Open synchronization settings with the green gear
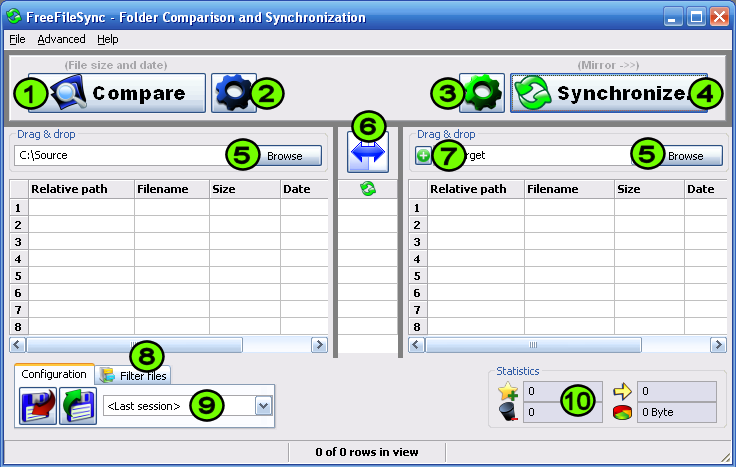Screen dimensions: 736x467 click(x=482, y=93)
